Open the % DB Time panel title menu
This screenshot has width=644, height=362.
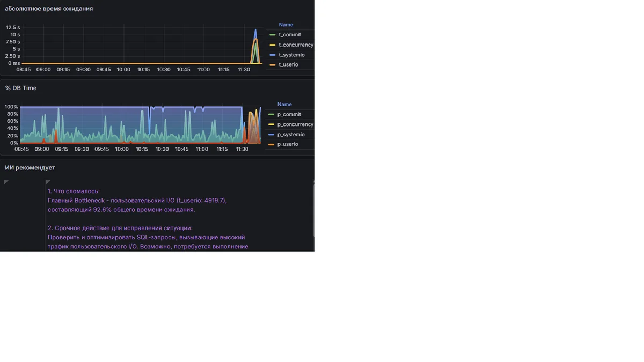(x=21, y=88)
